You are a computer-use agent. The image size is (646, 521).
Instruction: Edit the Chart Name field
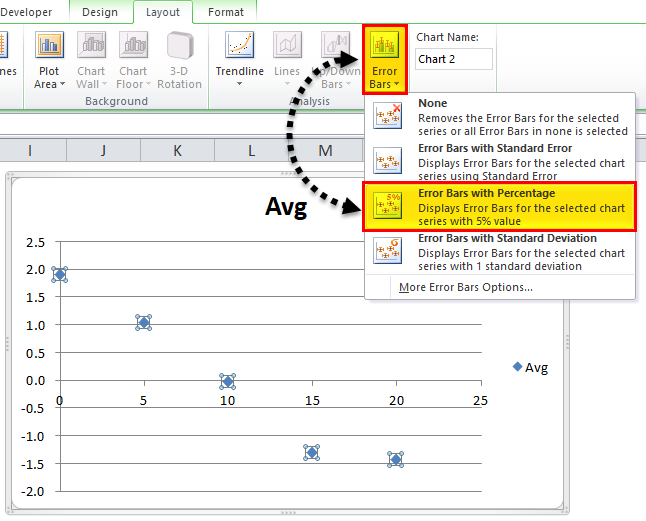point(454,59)
